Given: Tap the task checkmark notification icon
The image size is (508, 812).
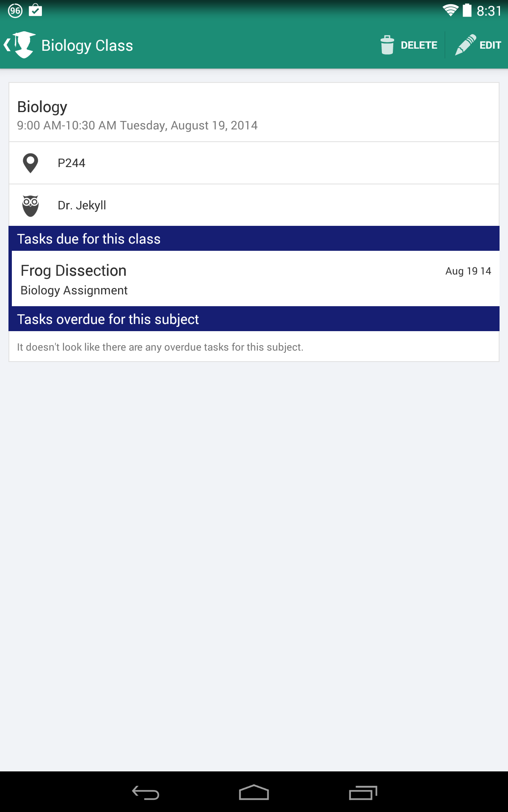Looking at the screenshot, I should 36,10.
